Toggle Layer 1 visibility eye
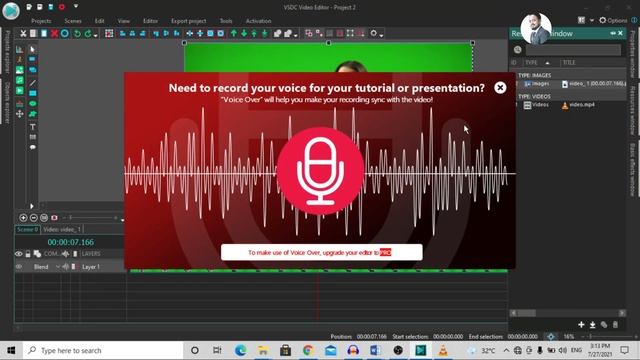The image size is (640, 360). coord(19,267)
